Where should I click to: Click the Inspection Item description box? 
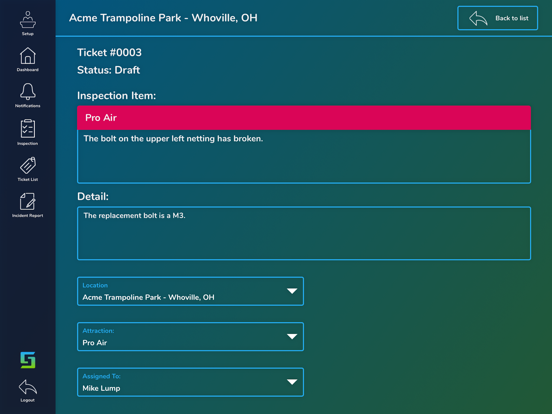click(304, 157)
